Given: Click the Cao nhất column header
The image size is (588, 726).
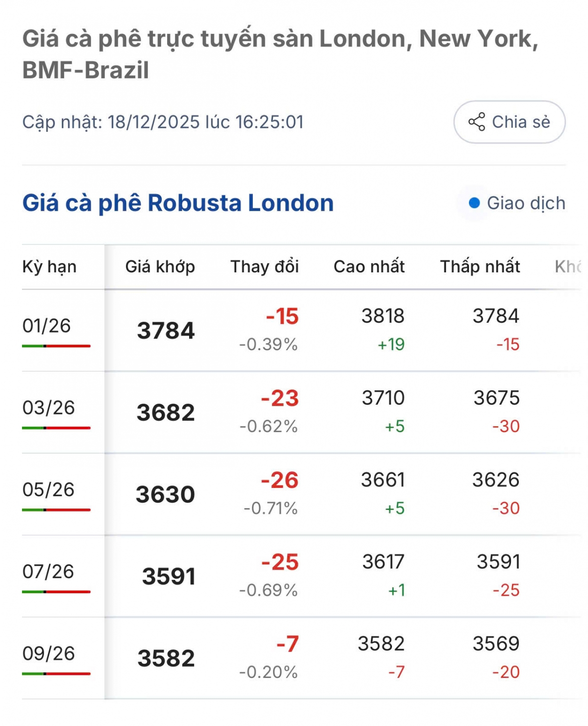Looking at the screenshot, I should click(369, 267).
